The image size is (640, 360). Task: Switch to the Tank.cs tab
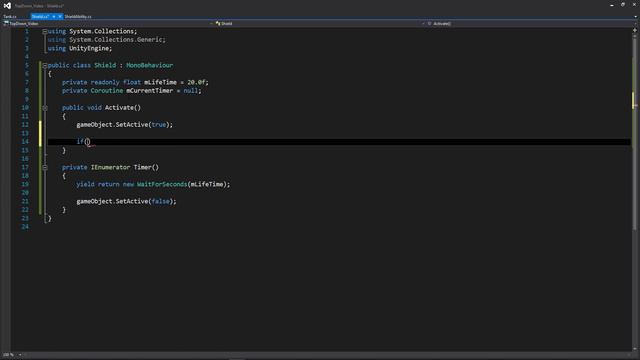[x=10, y=17]
